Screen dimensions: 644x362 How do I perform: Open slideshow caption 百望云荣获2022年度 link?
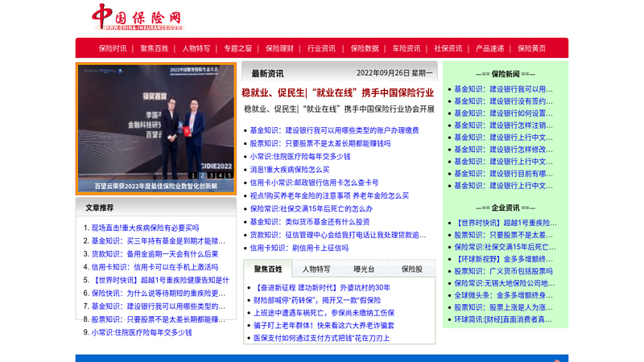(x=156, y=186)
